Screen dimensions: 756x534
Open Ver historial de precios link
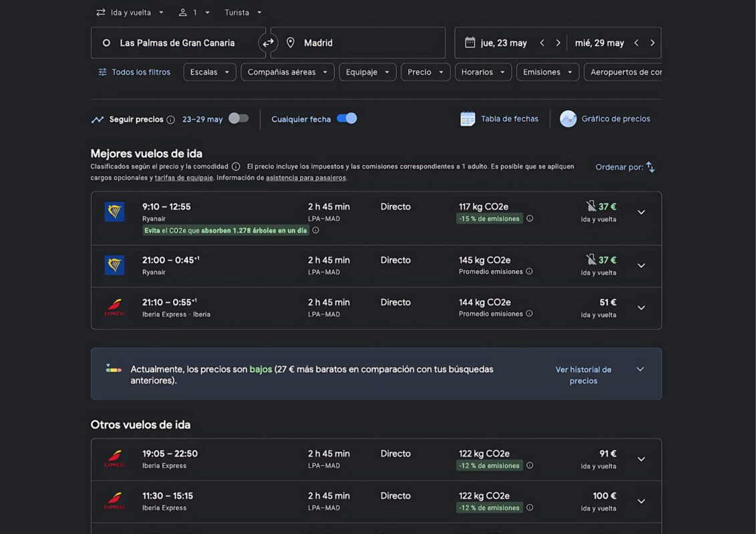pos(584,375)
